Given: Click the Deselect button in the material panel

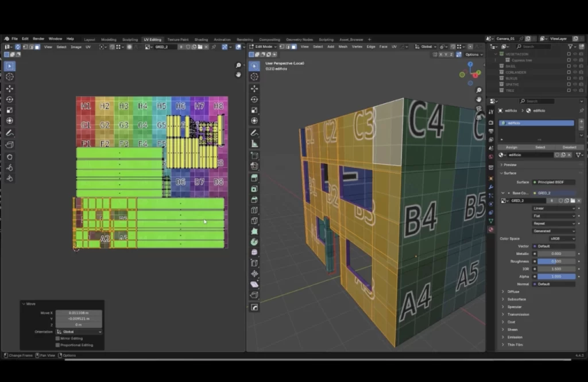Looking at the screenshot, I should (x=569, y=147).
